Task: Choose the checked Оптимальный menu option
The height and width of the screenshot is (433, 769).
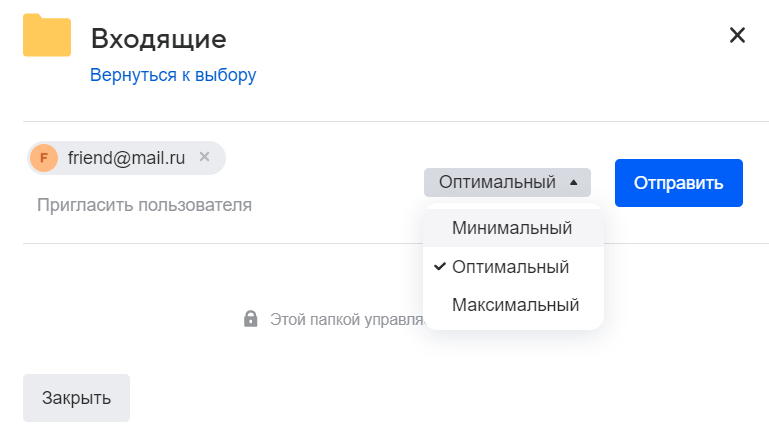Action: [x=511, y=267]
